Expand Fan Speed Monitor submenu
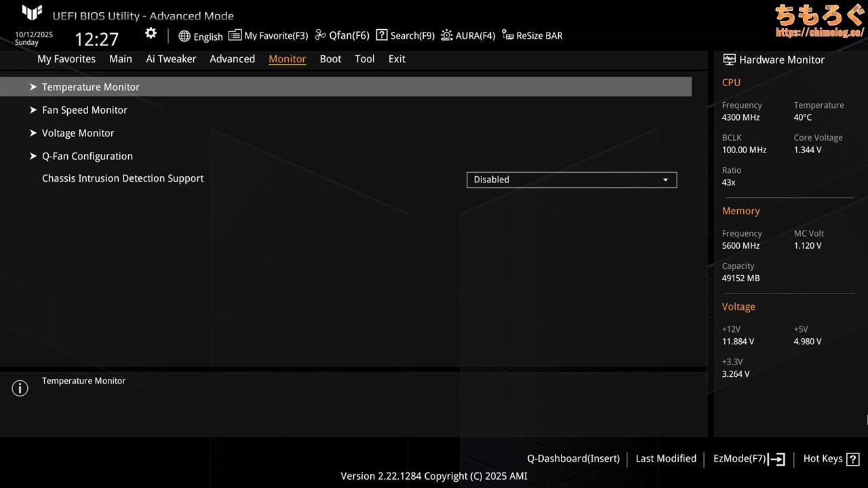The height and width of the screenshot is (488, 868). point(84,110)
